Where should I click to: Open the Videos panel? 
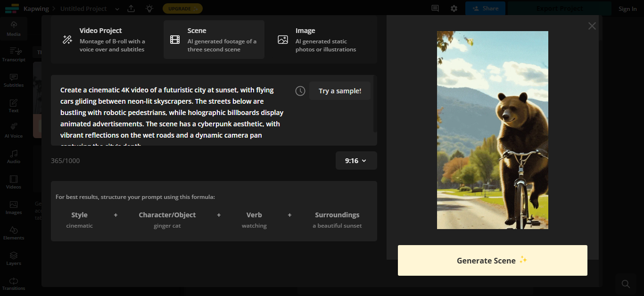(x=14, y=182)
